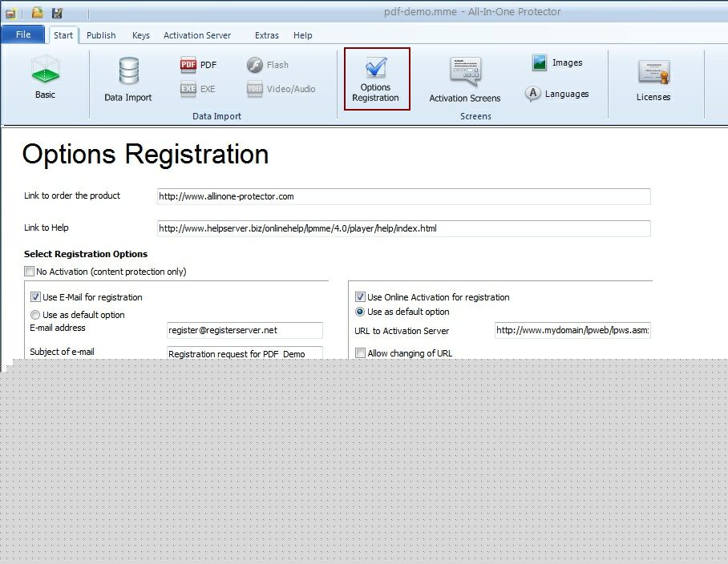Image resolution: width=728 pixels, height=564 pixels.
Task: Select the PDF import icon
Action: click(188, 66)
